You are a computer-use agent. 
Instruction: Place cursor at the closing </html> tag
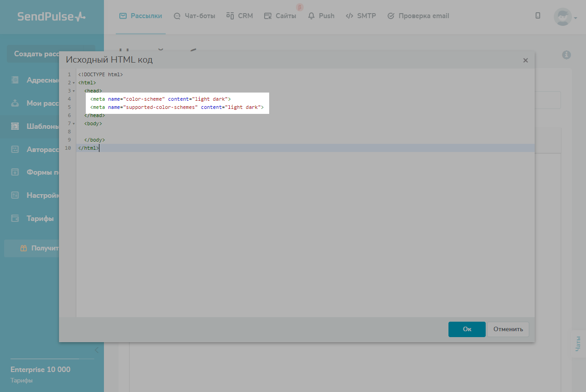[x=88, y=148]
